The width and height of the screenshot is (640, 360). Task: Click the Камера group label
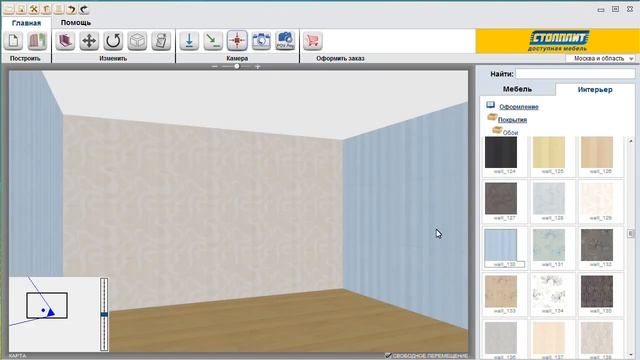coord(237,58)
